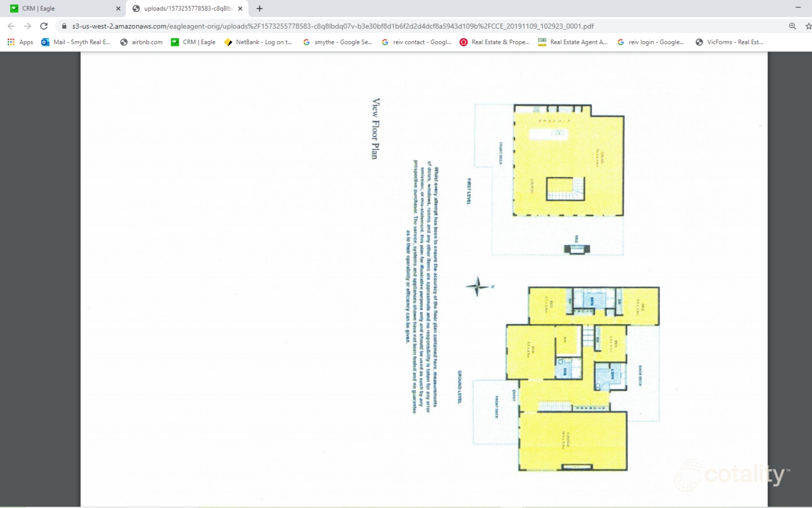Open NetBank - Log on bookmark
The height and width of the screenshot is (508, 812).
tap(259, 42)
